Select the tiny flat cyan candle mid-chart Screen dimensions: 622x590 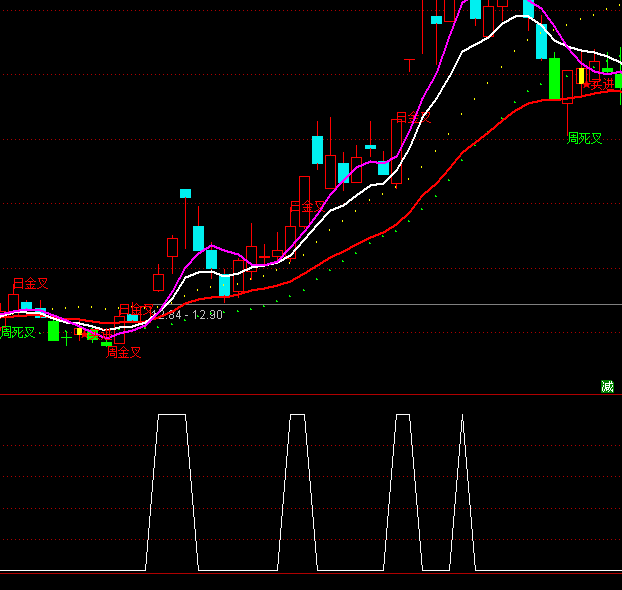tap(370, 147)
